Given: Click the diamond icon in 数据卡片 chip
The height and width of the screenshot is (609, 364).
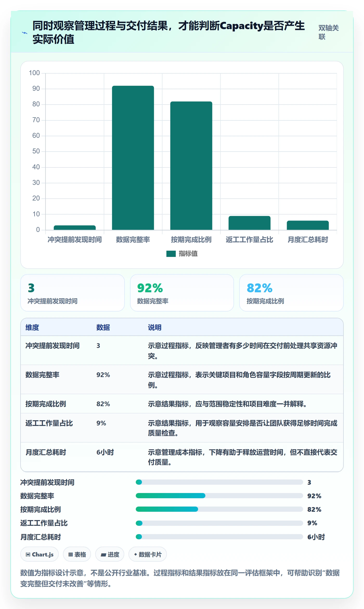Looking at the screenshot, I should pyautogui.click(x=135, y=554).
